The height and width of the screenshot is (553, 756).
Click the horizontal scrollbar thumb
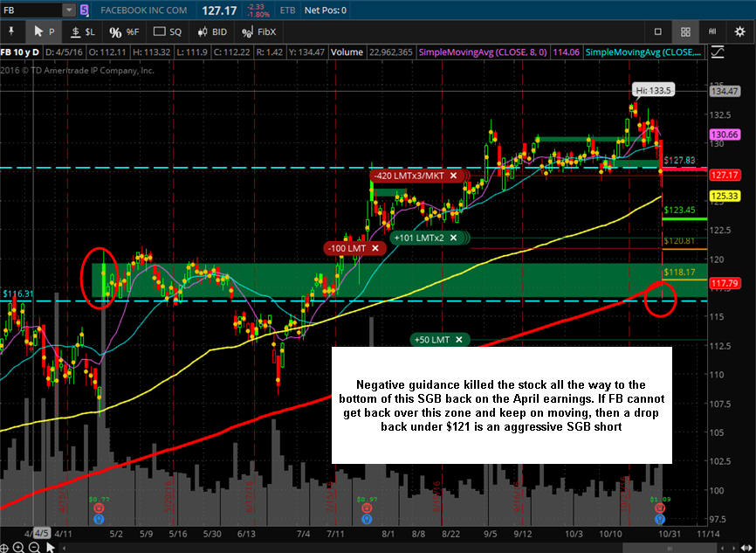click(671, 548)
